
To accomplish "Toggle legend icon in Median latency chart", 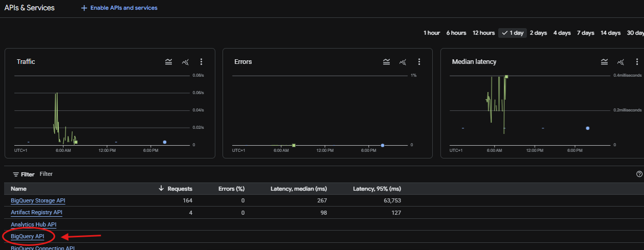I will click(605, 62).
